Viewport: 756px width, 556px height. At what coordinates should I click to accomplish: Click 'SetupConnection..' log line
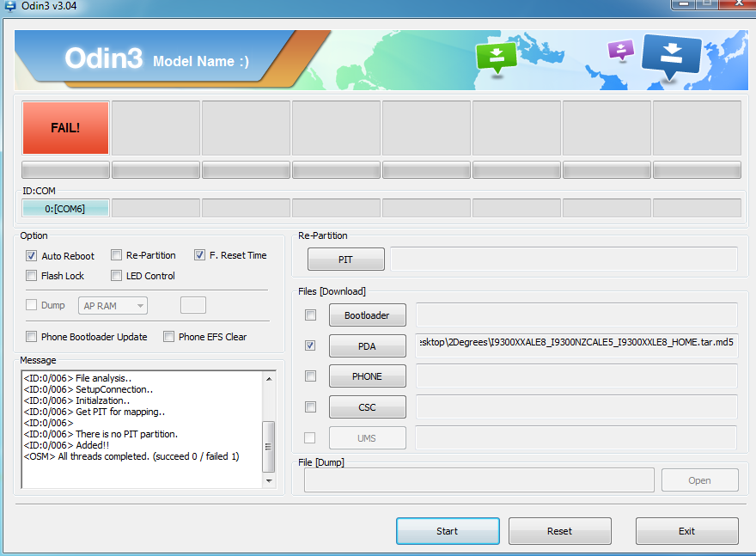(x=88, y=389)
